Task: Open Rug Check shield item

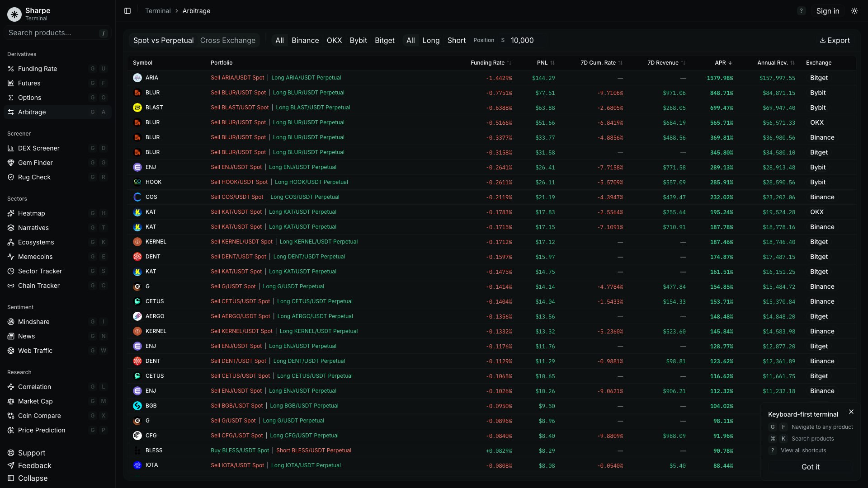Action: click(34, 177)
